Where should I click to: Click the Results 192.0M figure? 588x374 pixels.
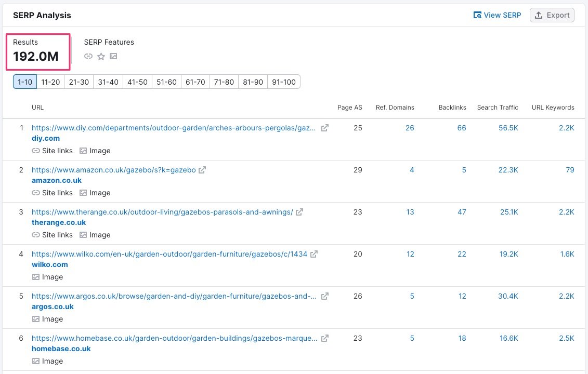36,56
